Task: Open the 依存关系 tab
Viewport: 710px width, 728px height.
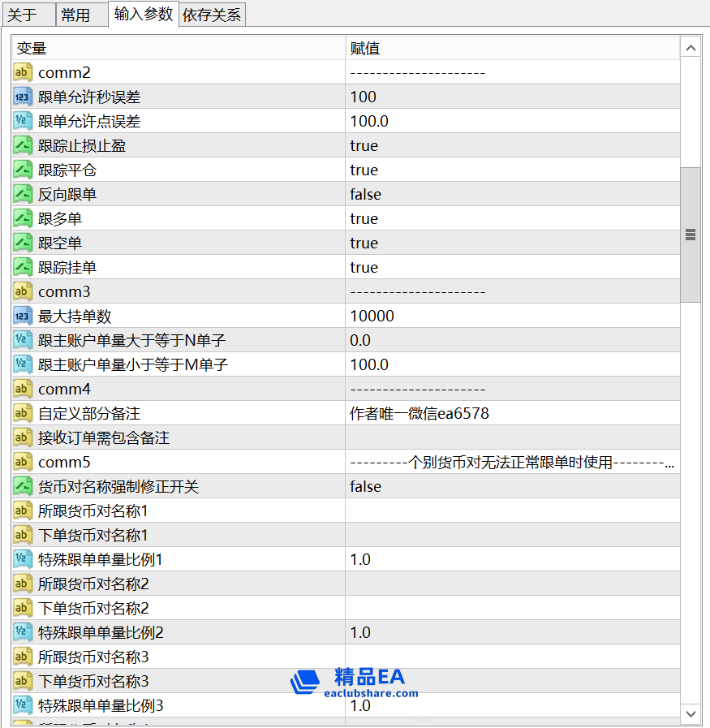Action: coord(212,15)
